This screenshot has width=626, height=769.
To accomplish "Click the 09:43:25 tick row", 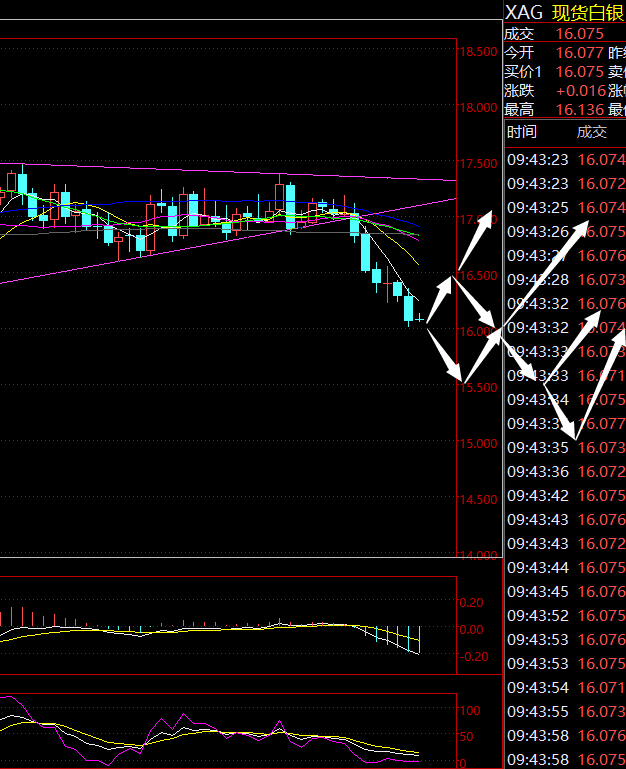I will [566, 207].
